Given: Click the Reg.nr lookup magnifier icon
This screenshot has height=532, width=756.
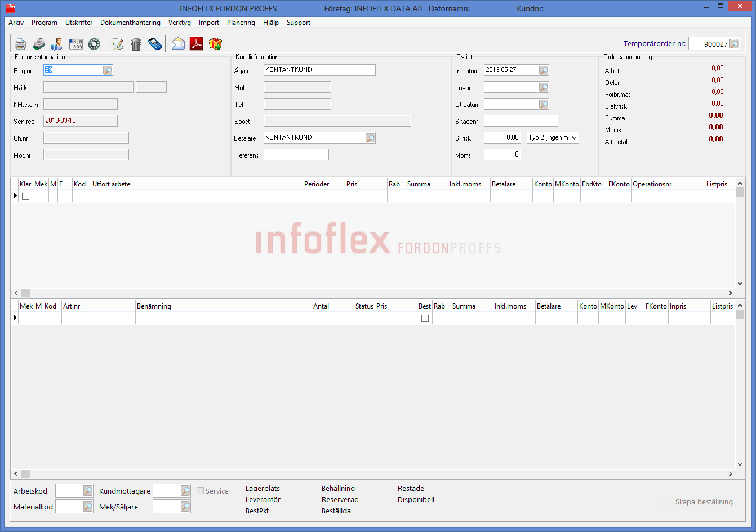Looking at the screenshot, I should 108,70.
